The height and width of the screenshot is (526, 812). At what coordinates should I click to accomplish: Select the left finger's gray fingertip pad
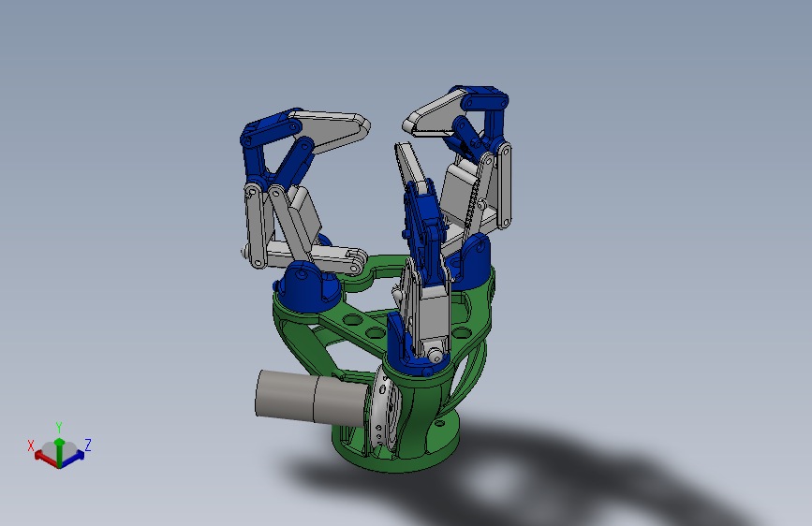pos(334,129)
